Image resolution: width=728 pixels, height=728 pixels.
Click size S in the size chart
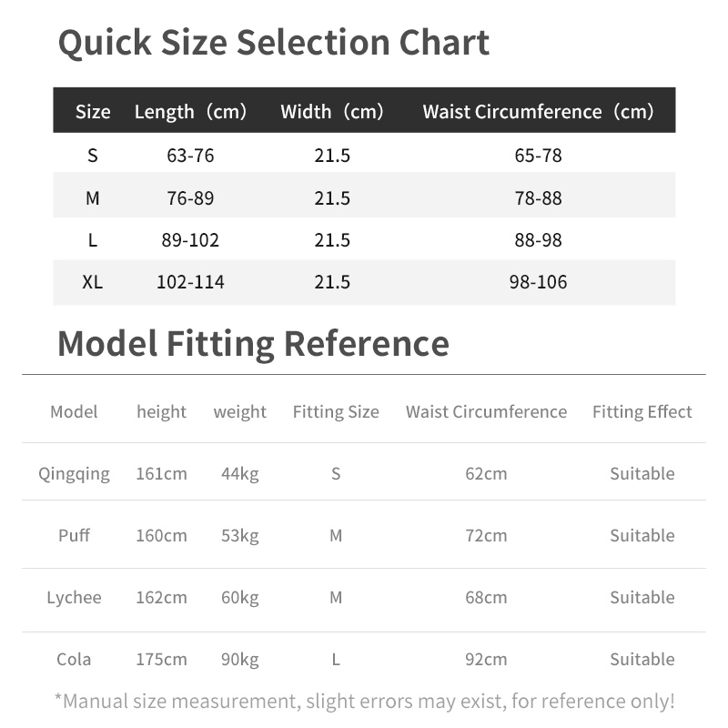(93, 156)
